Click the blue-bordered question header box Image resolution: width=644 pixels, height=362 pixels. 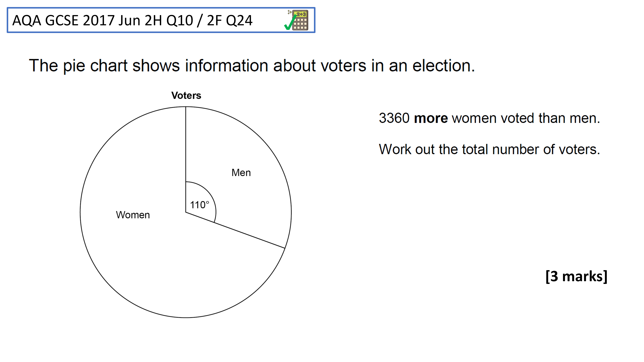coord(161,20)
